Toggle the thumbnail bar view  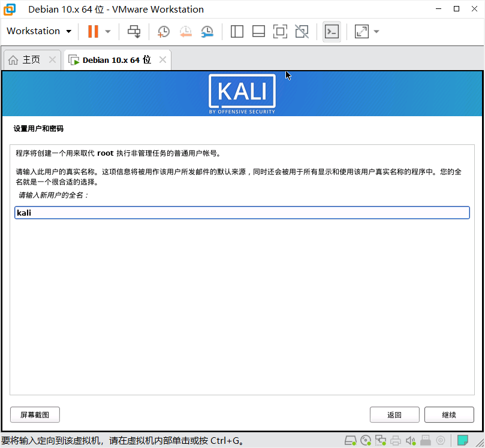coord(258,31)
